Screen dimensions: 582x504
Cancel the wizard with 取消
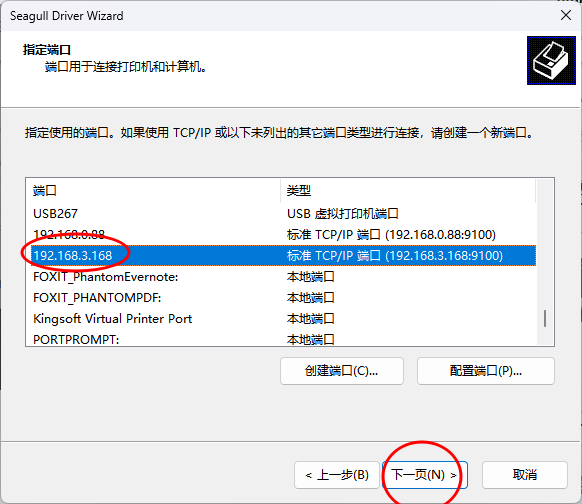click(x=525, y=475)
